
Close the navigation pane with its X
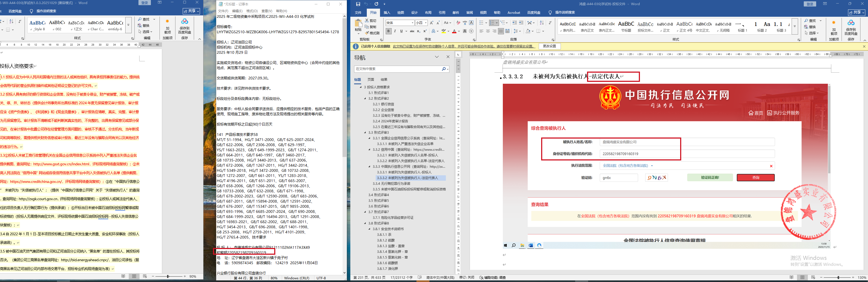tap(448, 57)
